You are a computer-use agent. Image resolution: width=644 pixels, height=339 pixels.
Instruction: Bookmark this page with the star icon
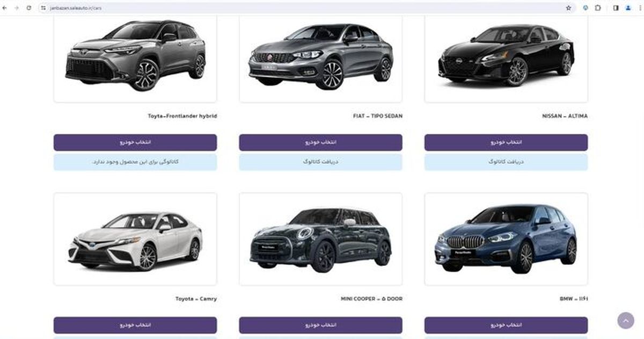568,8
